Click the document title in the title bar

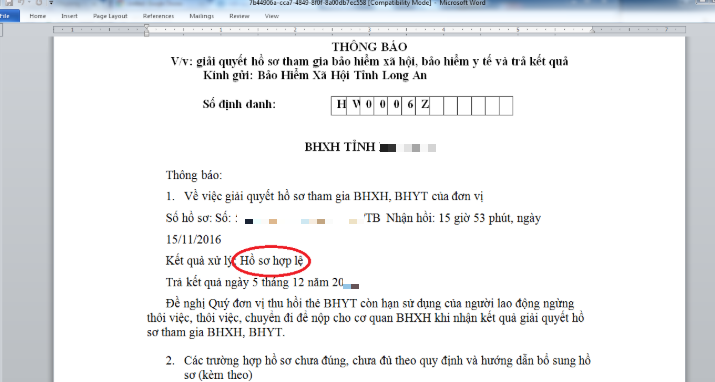[x=367, y=3]
